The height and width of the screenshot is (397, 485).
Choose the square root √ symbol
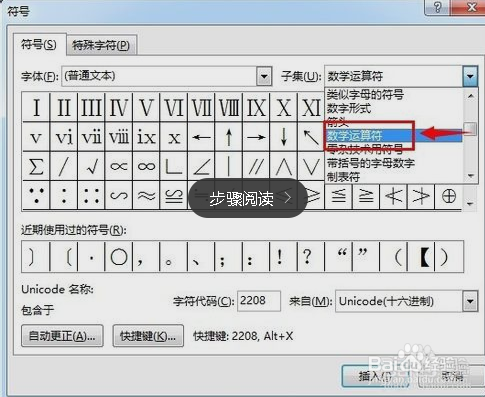tap(91, 166)
